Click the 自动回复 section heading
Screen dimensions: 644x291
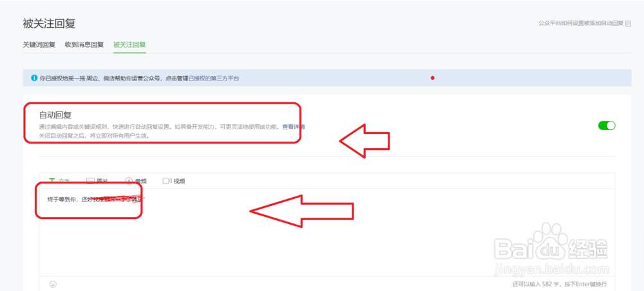(55, 115)
